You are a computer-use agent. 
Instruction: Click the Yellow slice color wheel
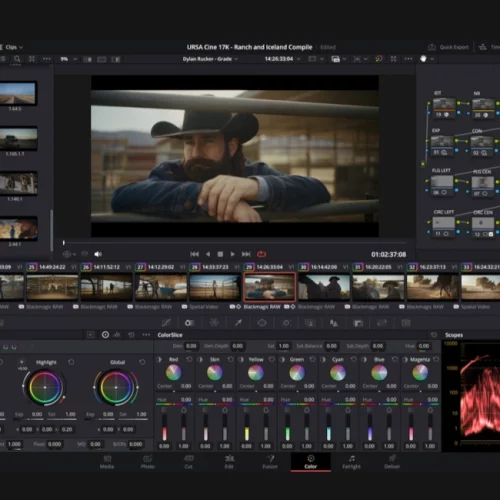pyautogui.click(x=256, y=373)
